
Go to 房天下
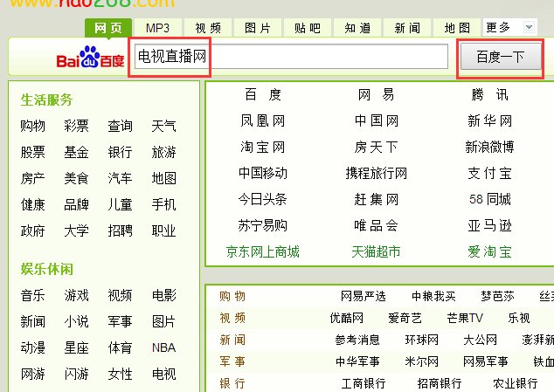pos(376,147)
